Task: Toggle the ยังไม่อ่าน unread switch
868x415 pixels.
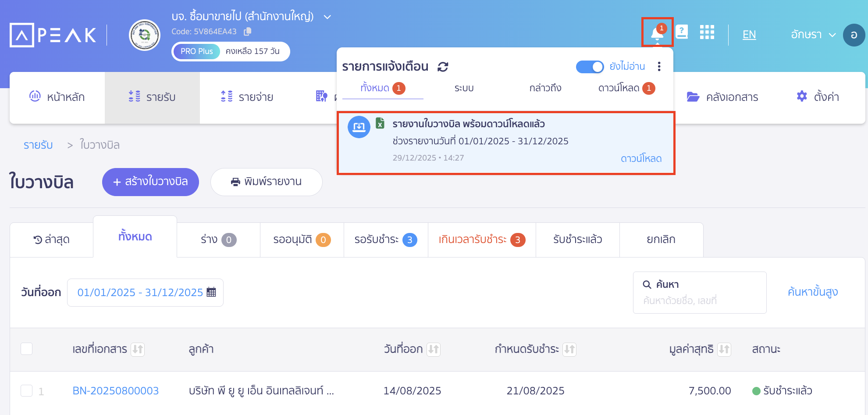Action: tap(590, 67)
